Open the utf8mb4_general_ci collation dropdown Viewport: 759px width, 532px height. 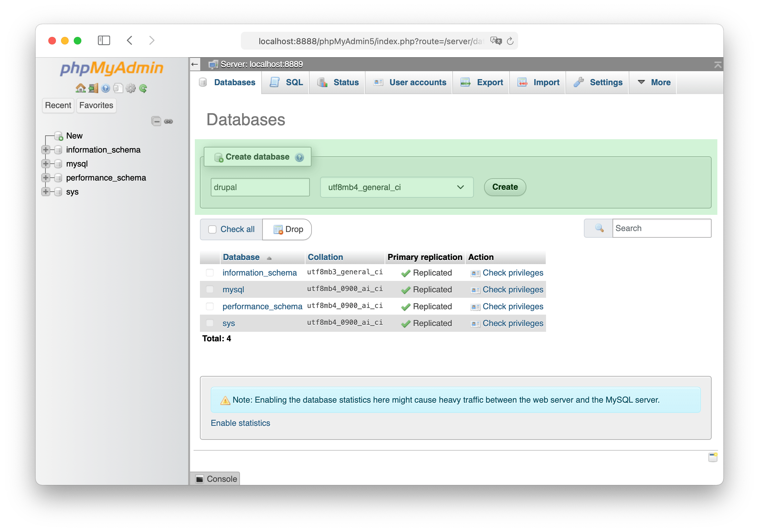396,188
